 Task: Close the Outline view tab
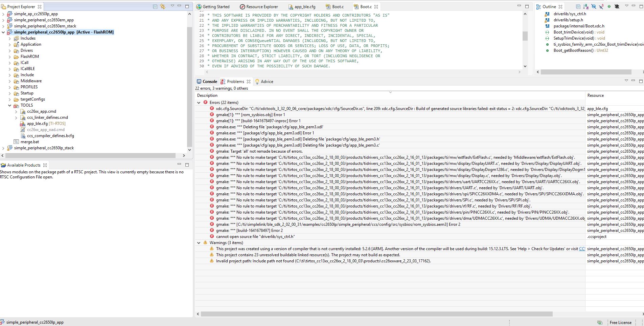click(560, 6)
